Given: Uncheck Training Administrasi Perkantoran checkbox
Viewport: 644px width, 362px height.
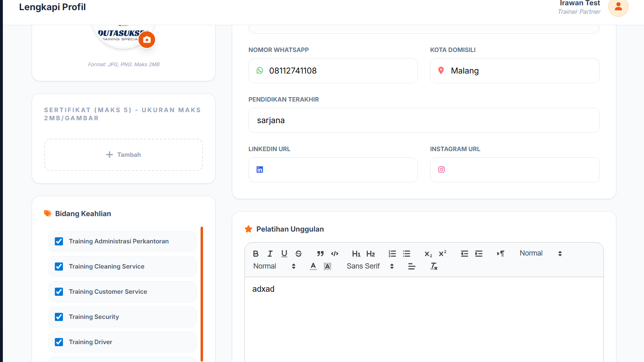Looking at the screenshot, I should point(59,241).
